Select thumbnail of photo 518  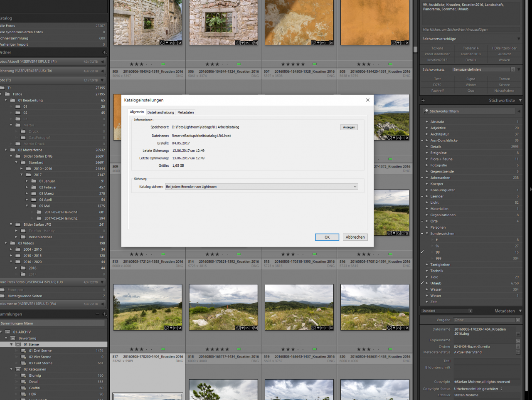223,307
